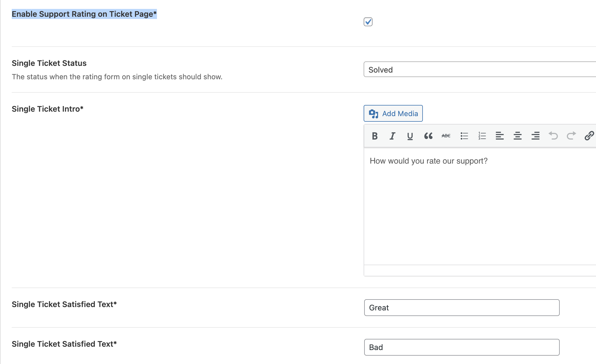
Task: Insert a blockquote in editor
Action: [428, 136]
